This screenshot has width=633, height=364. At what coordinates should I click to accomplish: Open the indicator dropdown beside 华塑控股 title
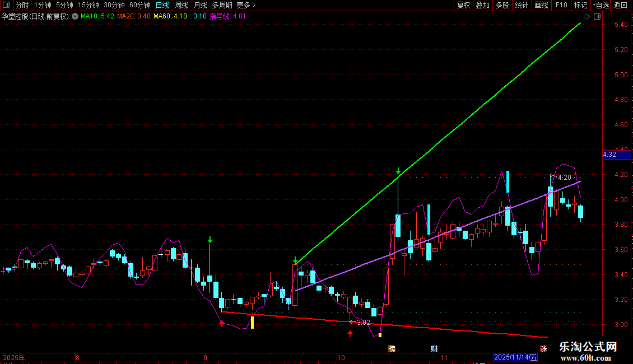click(75, 16)
